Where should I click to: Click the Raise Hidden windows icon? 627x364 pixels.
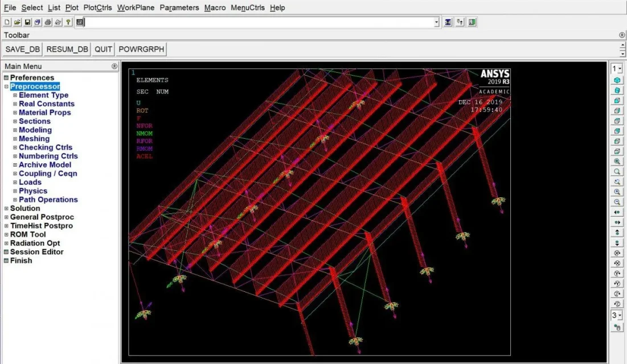pyautogui.click(x=448, y=22)
